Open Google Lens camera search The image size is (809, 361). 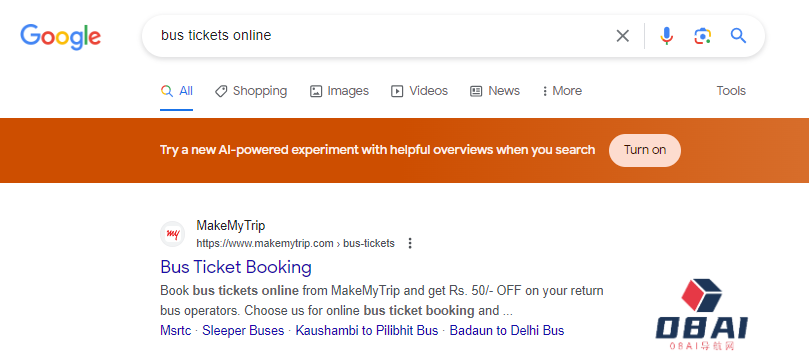tap(702, 36)
